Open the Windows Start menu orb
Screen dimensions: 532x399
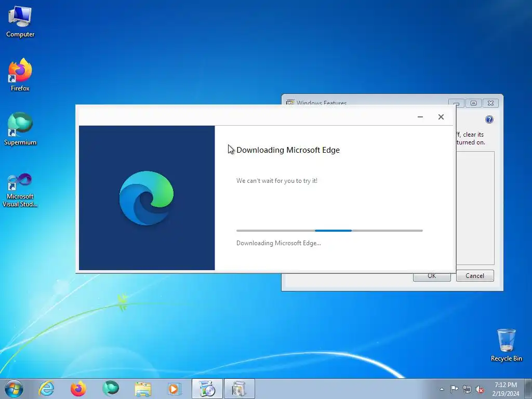(14, 389)
